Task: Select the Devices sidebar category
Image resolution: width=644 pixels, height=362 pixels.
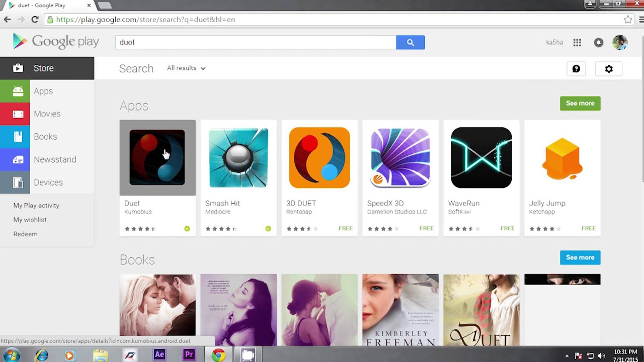Action: point(47,182)
